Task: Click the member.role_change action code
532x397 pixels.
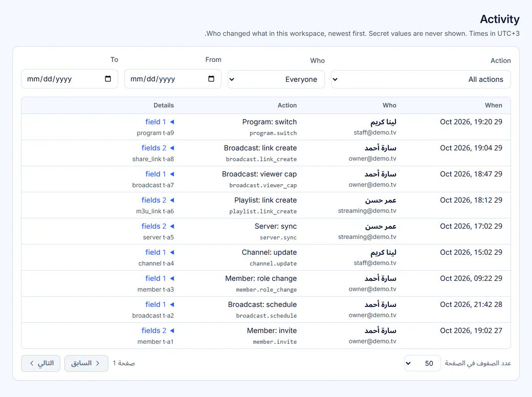Action: click(x=267, y=290)
